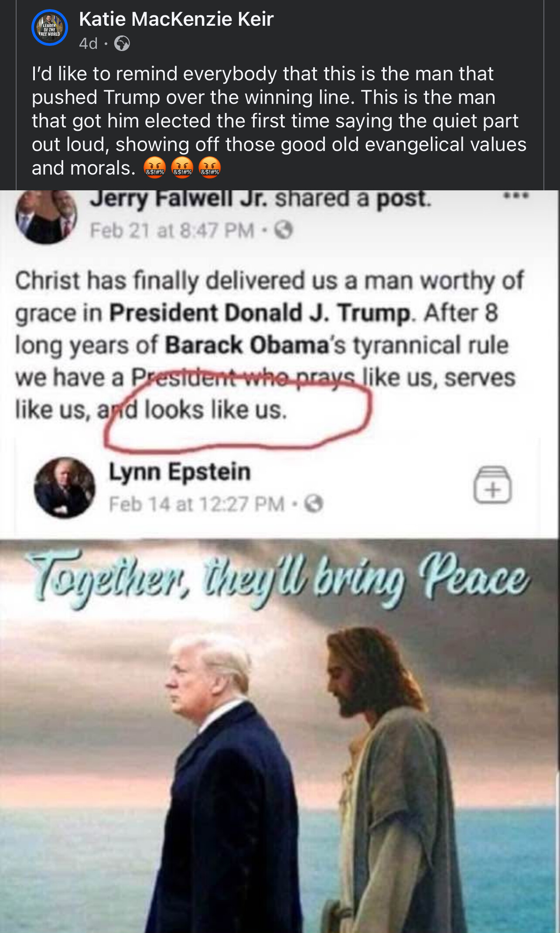The height and width of the screenshot is (933, 560).
Task: Open the avatar beside Jerry Falwell Jr.
Action: 46,216
